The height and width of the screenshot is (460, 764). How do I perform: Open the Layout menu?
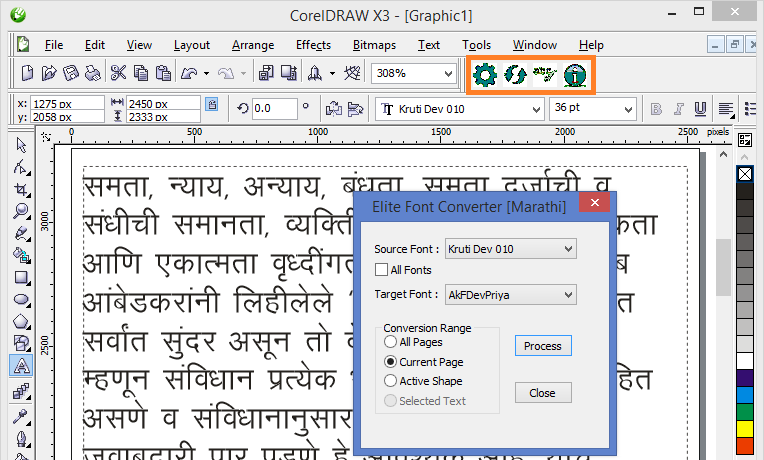coord(192,45)
